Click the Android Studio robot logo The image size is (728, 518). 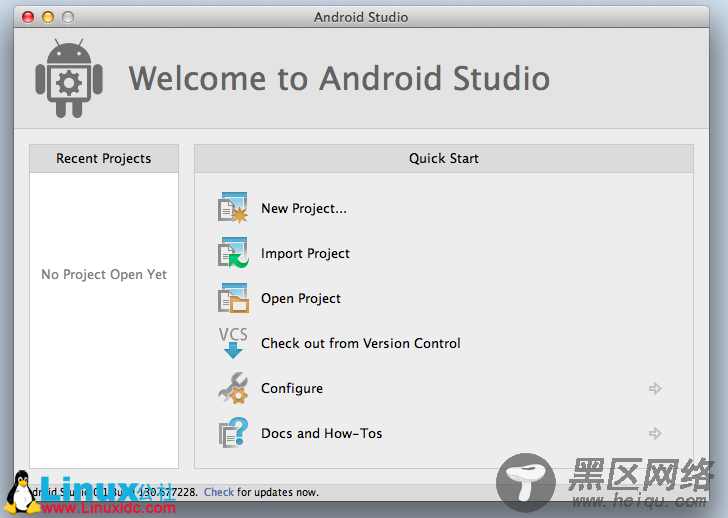[69, 78]
